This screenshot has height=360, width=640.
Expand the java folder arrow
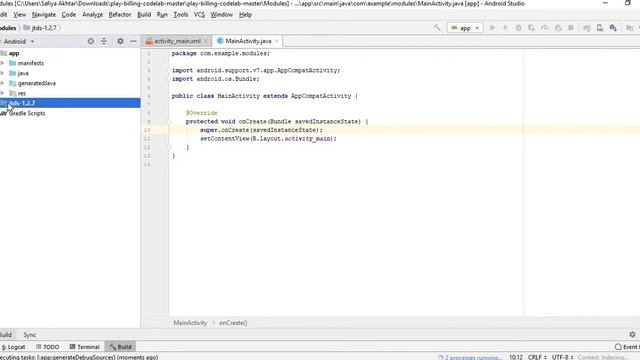pyautogui.click(x=3, y=73)
